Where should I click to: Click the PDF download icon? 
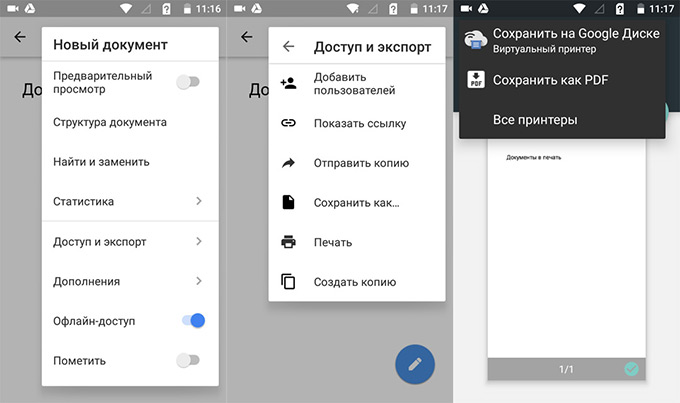[476, 80]
